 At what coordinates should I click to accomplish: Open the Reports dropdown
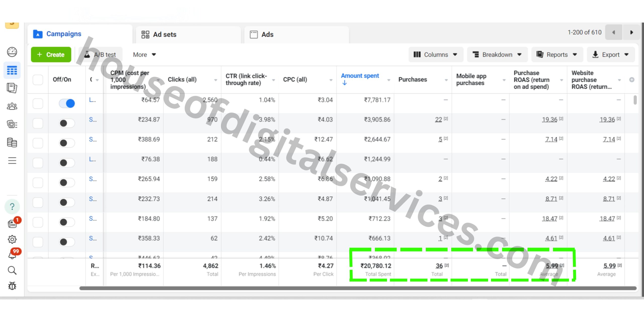[x=557, y=55]
